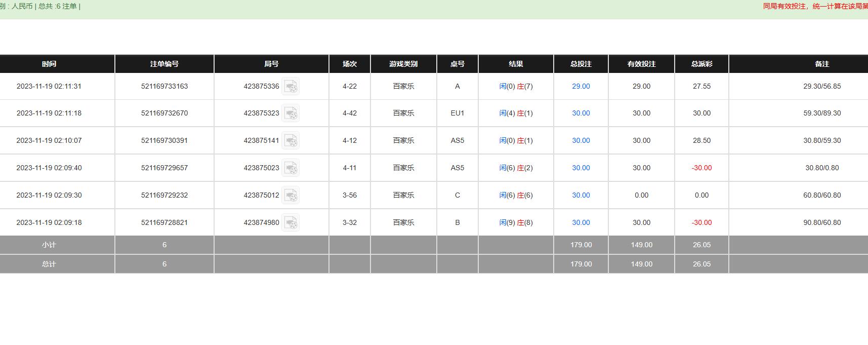The width and height of the screenshot is (868, 345).
Task: Click remark 59.30/89.30
Action: [x=822, y=113]
